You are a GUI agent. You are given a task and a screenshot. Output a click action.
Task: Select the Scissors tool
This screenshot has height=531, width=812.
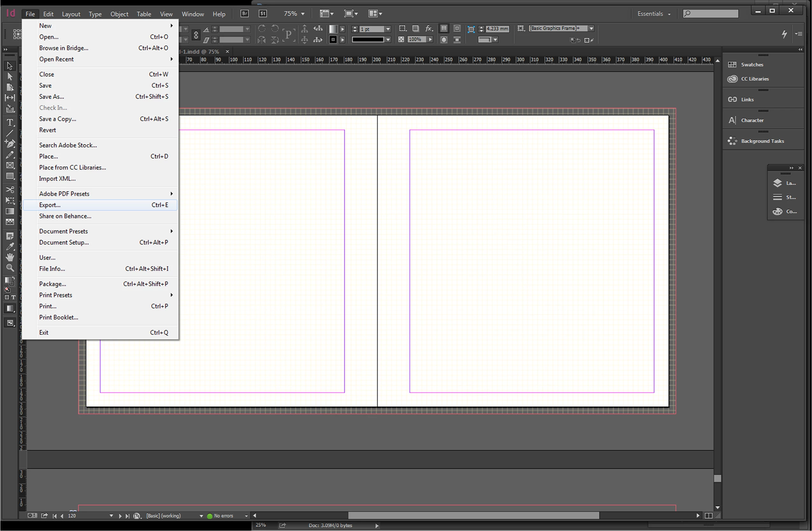[x=10, y=190]
